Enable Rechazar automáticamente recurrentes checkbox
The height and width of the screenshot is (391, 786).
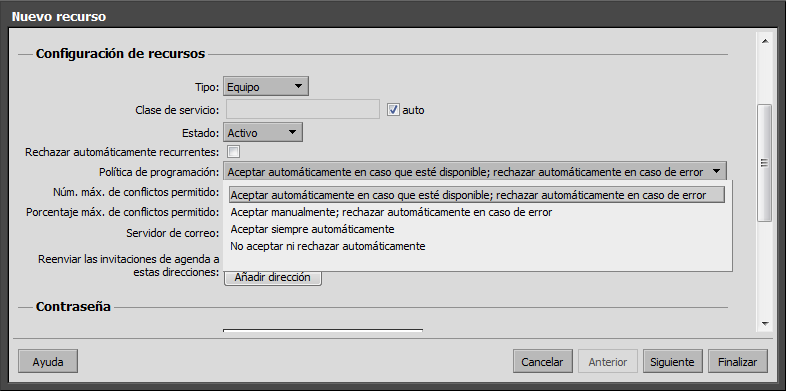pyautogui.click(x=233, y=152)
